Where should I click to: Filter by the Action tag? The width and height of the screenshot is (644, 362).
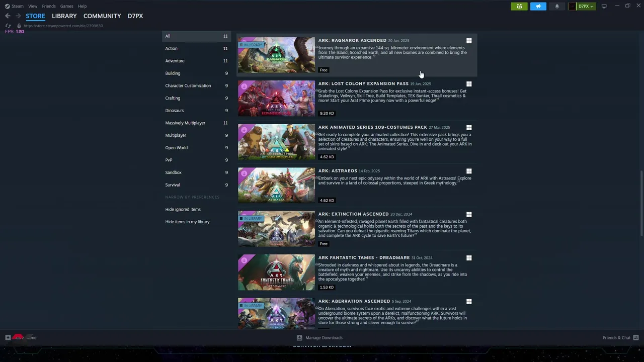(x=196, y=48)
